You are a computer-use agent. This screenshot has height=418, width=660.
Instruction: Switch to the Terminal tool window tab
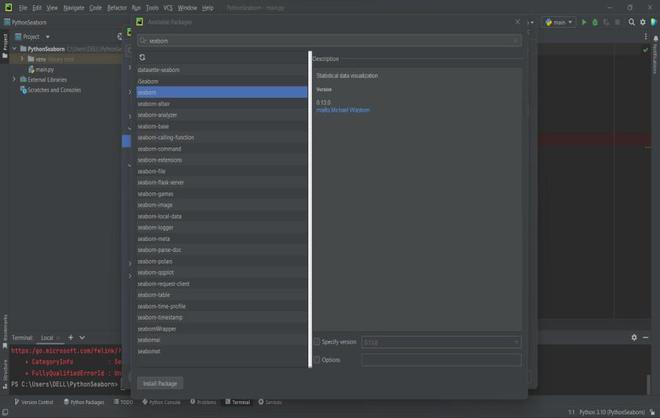coord(237,402)
